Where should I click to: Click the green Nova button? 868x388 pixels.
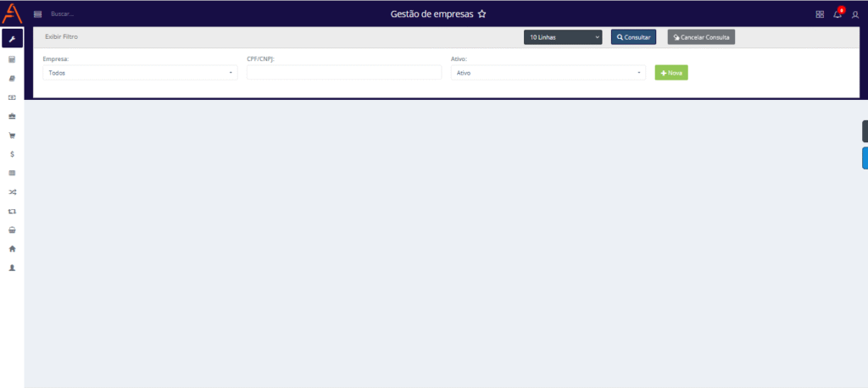[x=671, y=73]
